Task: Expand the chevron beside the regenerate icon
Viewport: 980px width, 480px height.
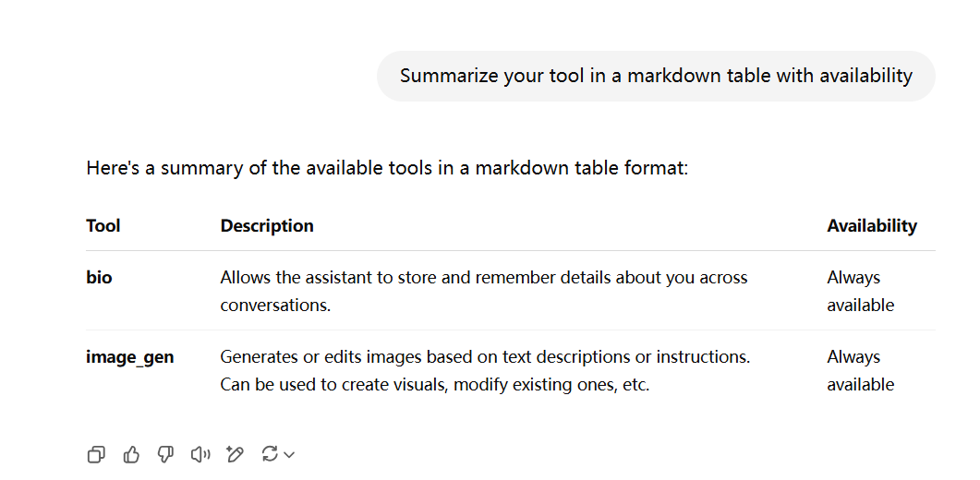Action: point(289,455)
